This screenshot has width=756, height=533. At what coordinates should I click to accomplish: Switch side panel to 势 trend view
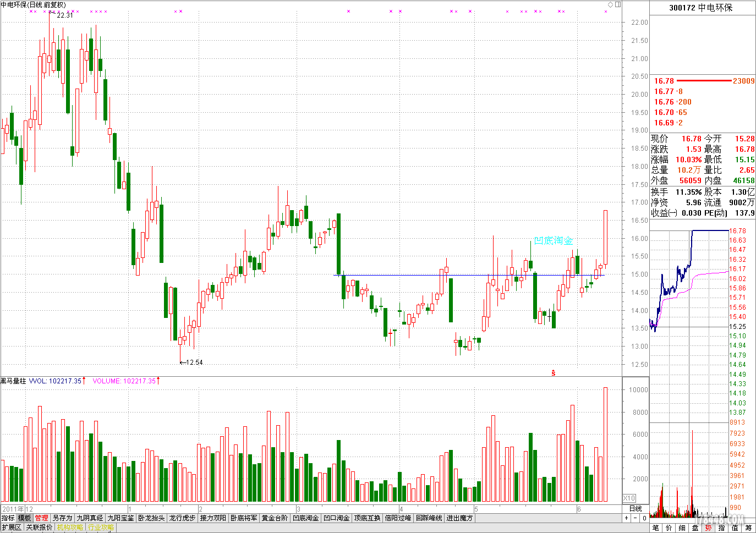point(708,527)
